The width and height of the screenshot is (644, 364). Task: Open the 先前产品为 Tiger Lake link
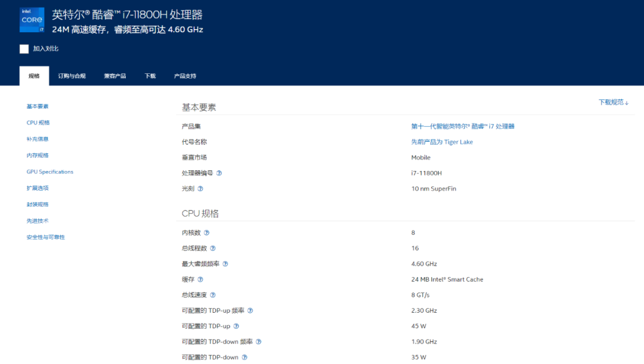pyautogui.click(x=442, y=142)
